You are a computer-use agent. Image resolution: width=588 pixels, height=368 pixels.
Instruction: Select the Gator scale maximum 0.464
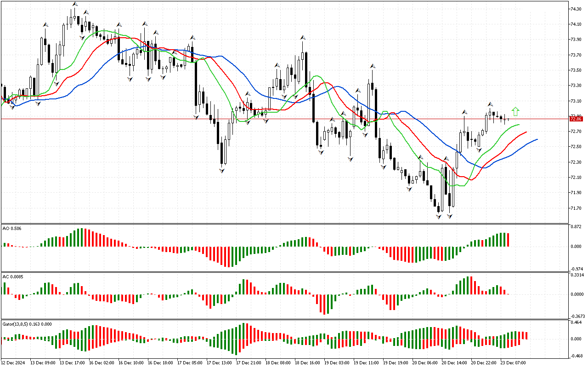coord(576,323)
